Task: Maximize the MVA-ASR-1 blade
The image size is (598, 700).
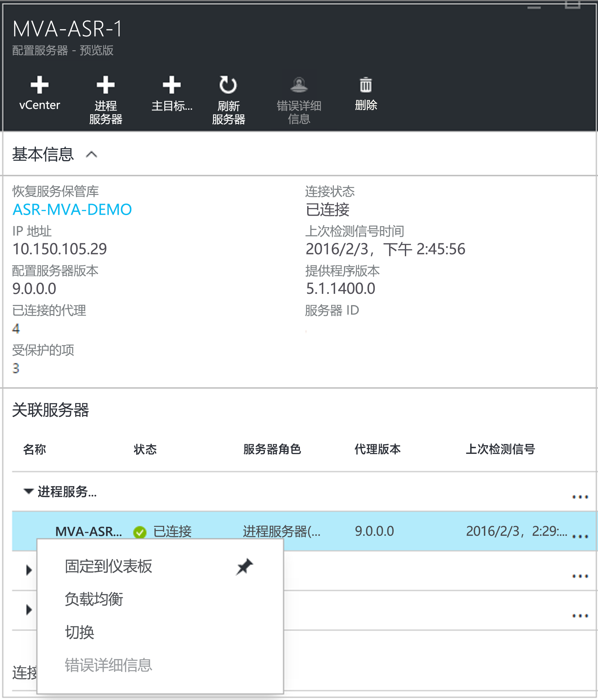Action: tap(572, 5)
